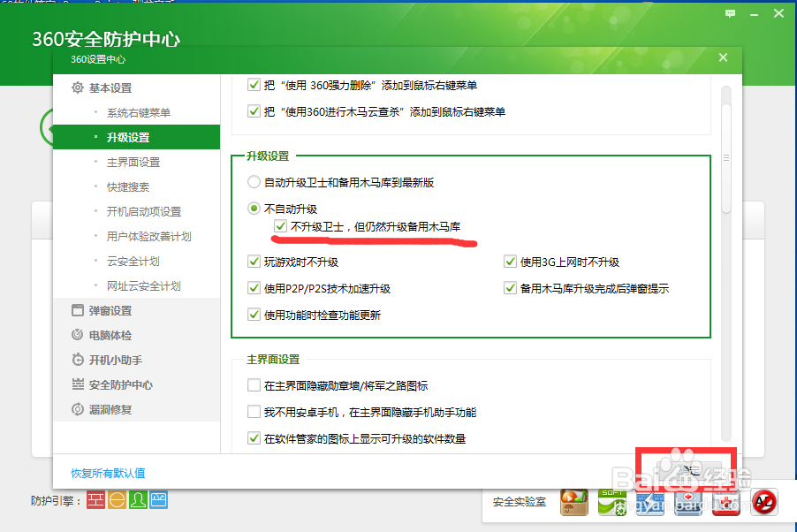The width and height of the screenshot is (797, 532).
Task: Open the green SOFT tool icon
Action: 612,502
